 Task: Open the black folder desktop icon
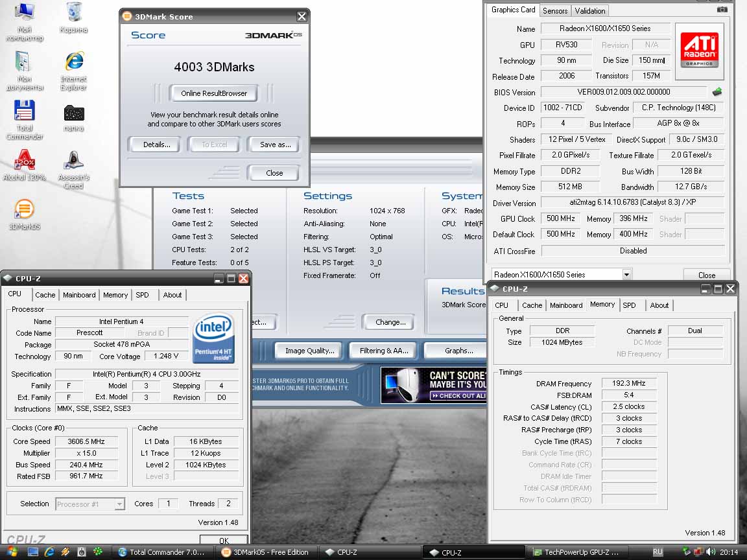point(74,118)
